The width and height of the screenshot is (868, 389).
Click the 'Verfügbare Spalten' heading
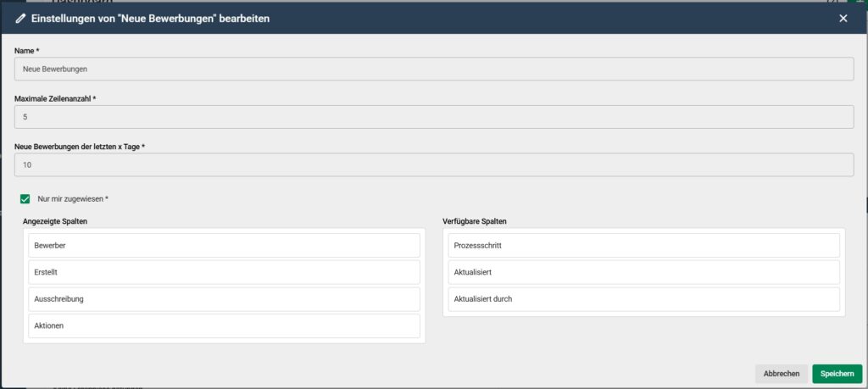coord(475,221)
